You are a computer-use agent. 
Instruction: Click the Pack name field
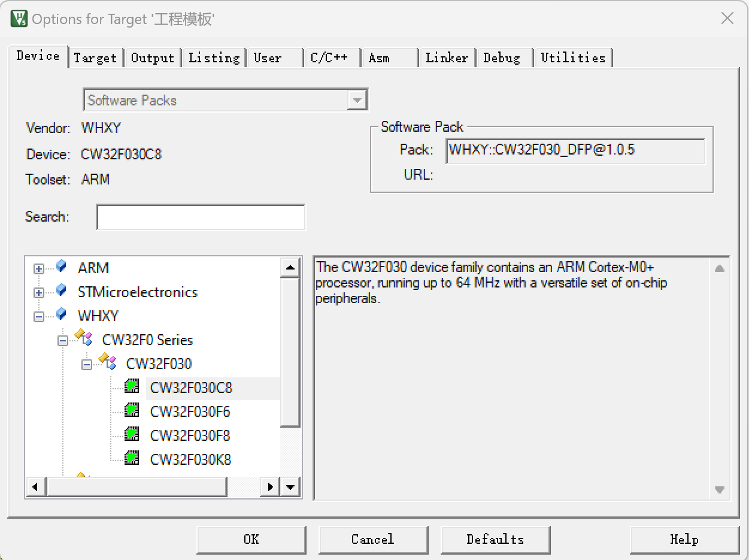(x=575, y=151)
